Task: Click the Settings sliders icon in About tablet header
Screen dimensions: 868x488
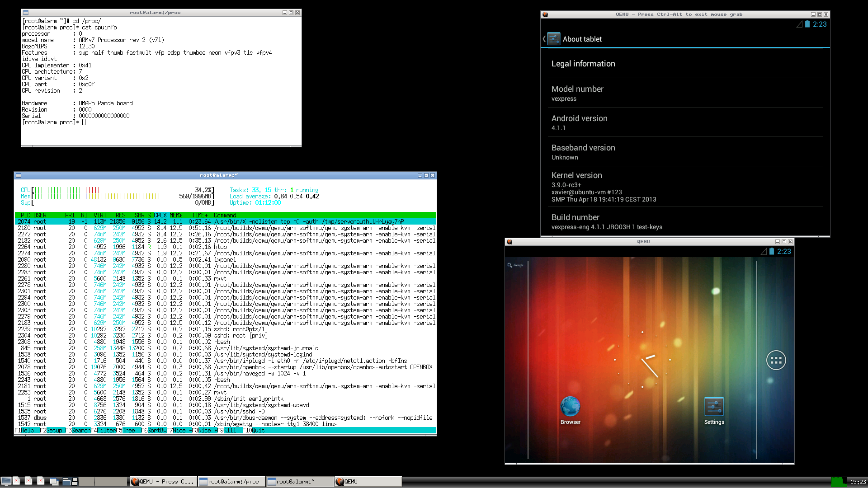Action: [x=554, y=39]
